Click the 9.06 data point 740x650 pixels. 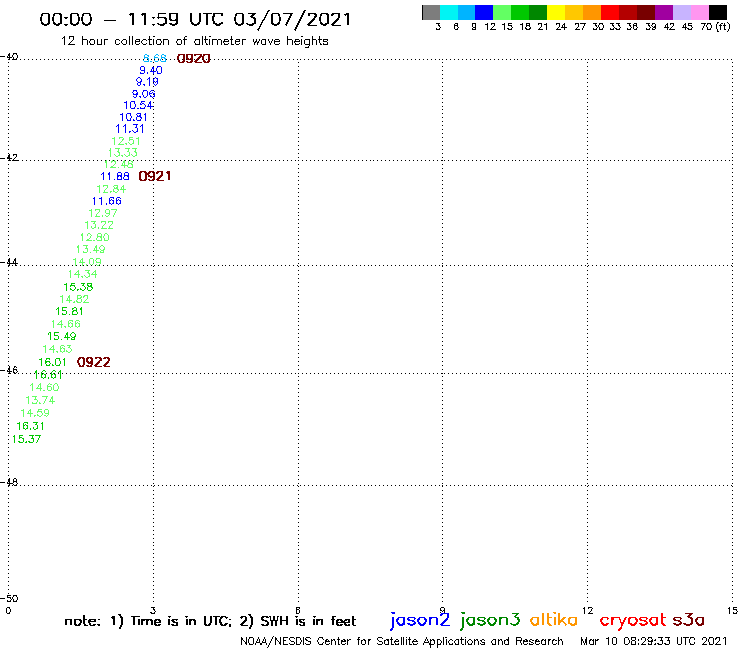click(x=143, y=94)
